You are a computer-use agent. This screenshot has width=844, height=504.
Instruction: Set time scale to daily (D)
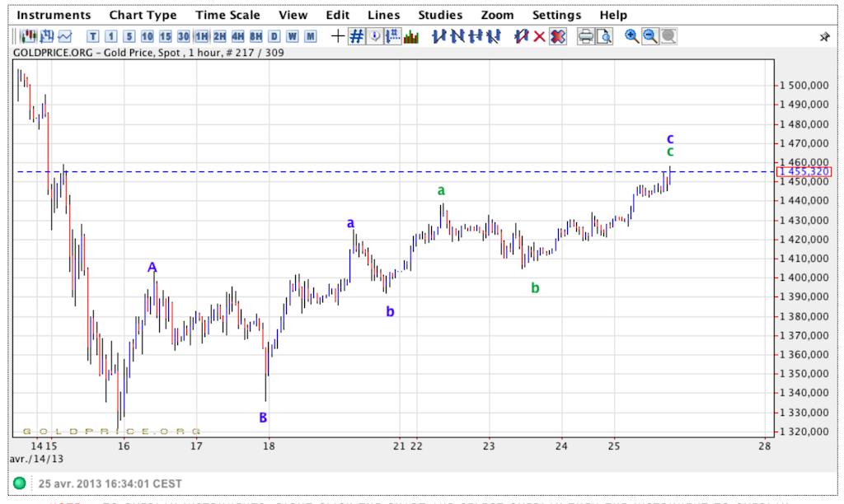pos(274,36)
